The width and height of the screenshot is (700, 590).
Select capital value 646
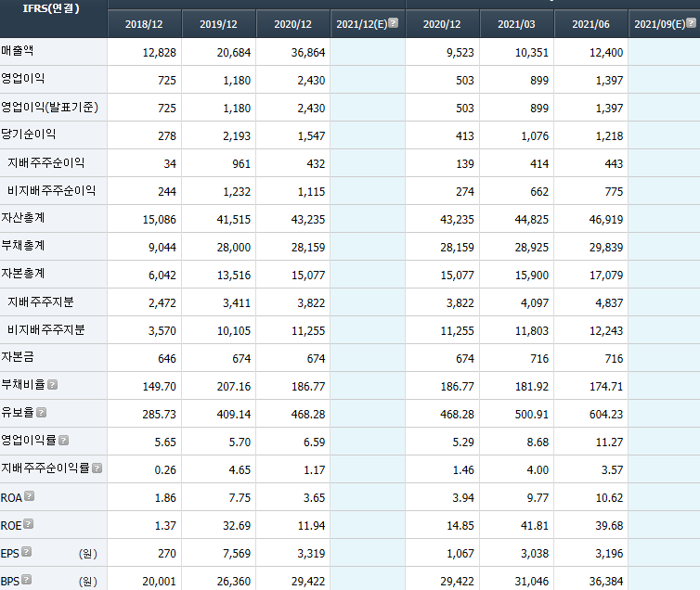point(167,359)
